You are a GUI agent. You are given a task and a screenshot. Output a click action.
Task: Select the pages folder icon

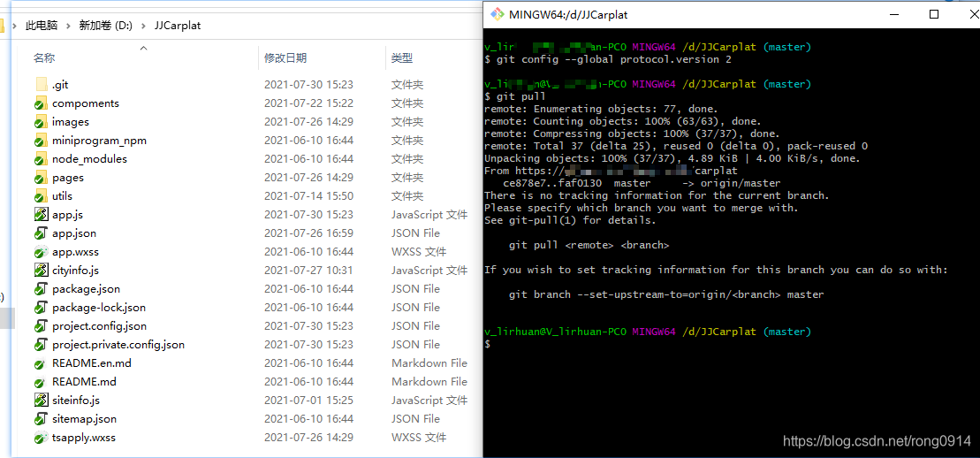click(x=42, y=178)
